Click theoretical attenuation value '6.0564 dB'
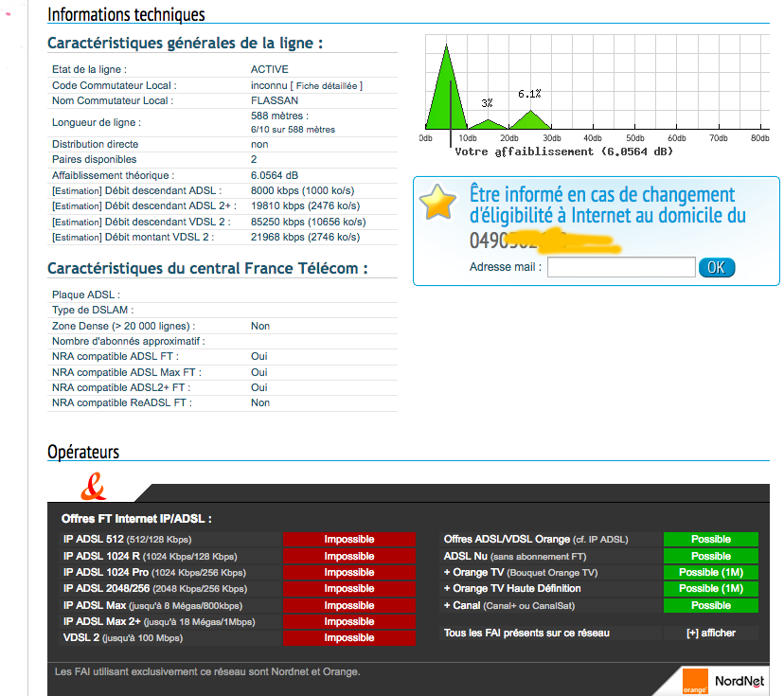This screenshot has width=784, height=696. [x=275, y=175]
